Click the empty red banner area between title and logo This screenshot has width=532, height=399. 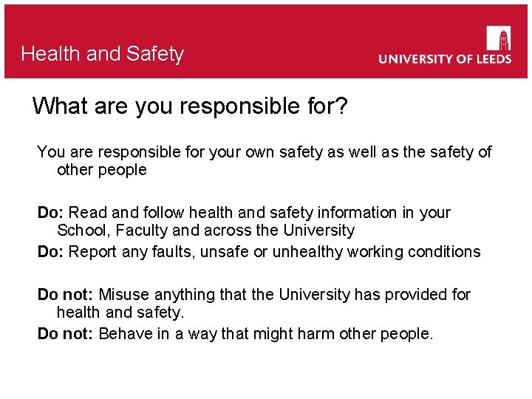coord(281,44)
